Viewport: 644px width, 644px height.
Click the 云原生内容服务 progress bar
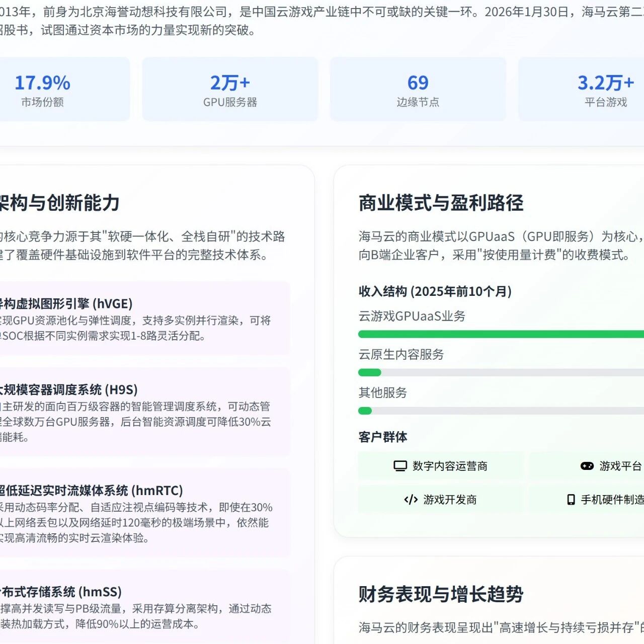tap(501, 372)
